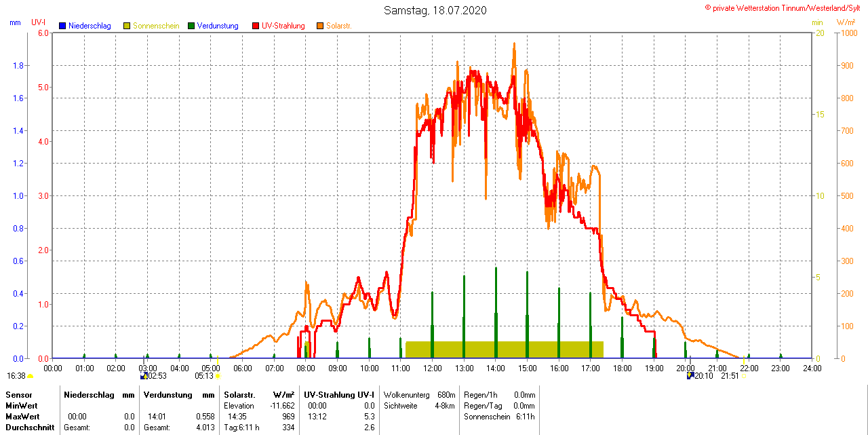Click the orange Solarstr. legend swatch

click(x=320, y=26)
